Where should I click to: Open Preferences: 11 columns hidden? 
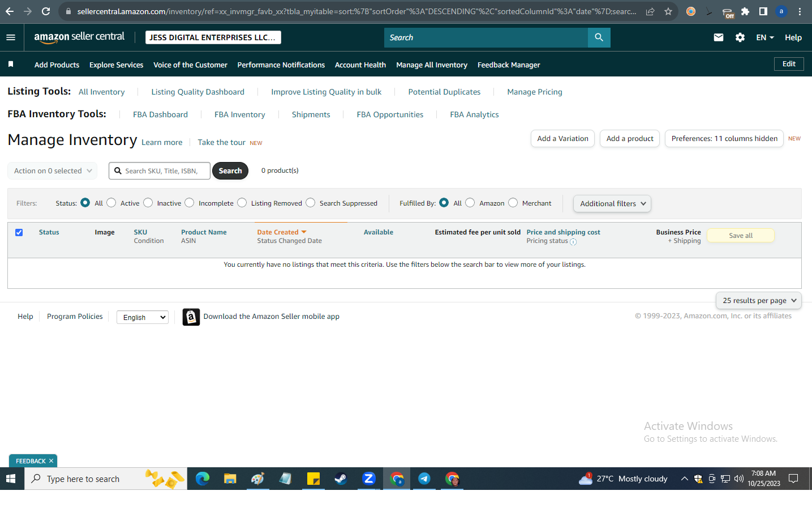[x=724, y=138]
